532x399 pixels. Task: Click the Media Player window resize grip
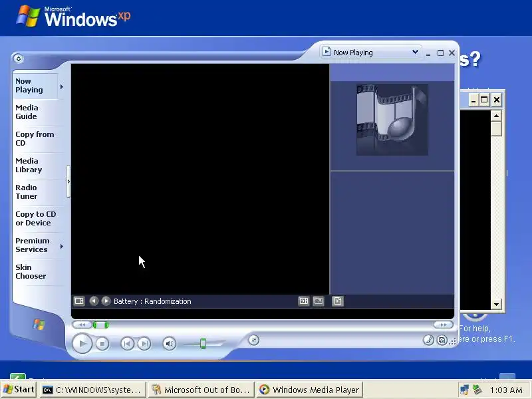453,342
